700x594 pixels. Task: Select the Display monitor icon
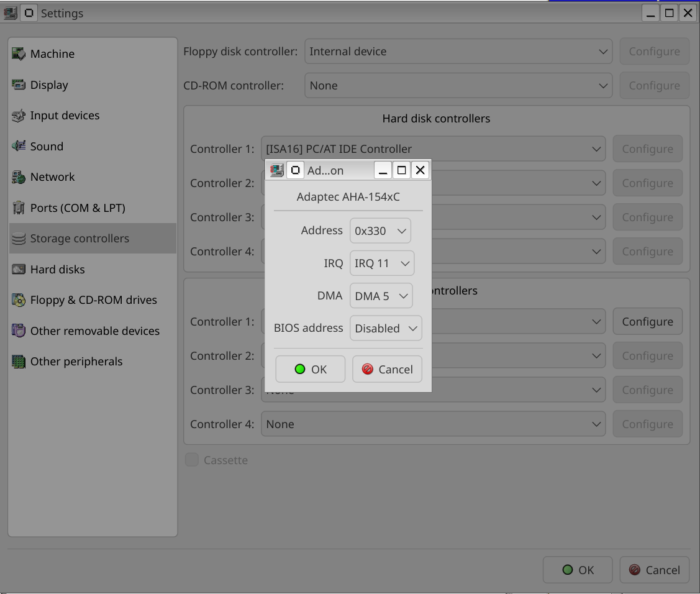(19, 85)
